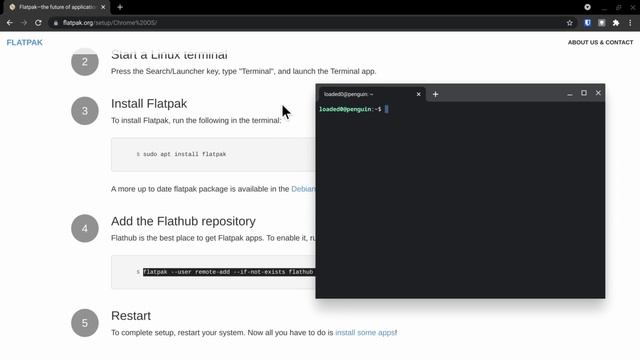Click the lock icon in address bar
The width and height of the screenshot is (640, 360).
click(56, 23)
